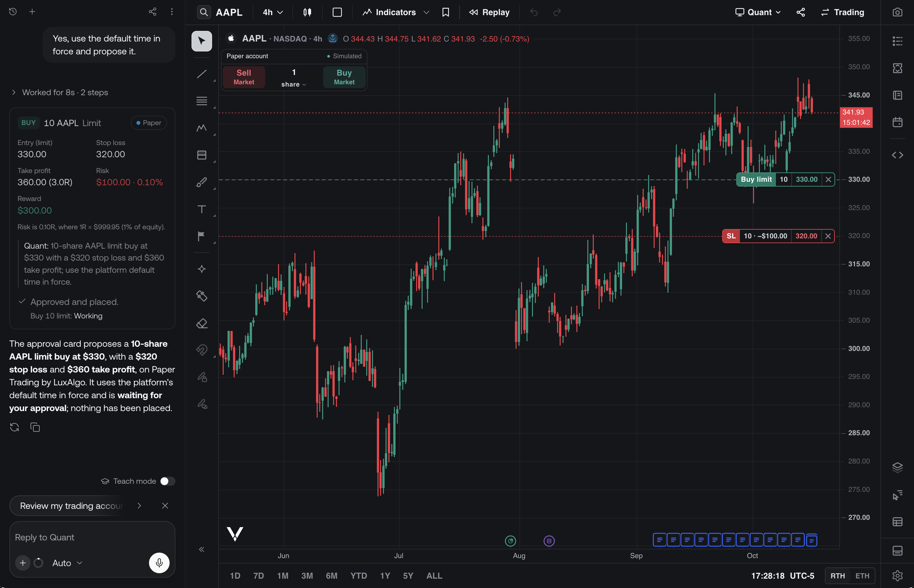Viewport: 914px width, 588px height.
Task: Set chart range to 3M
Action: click(x=307, y=576)
